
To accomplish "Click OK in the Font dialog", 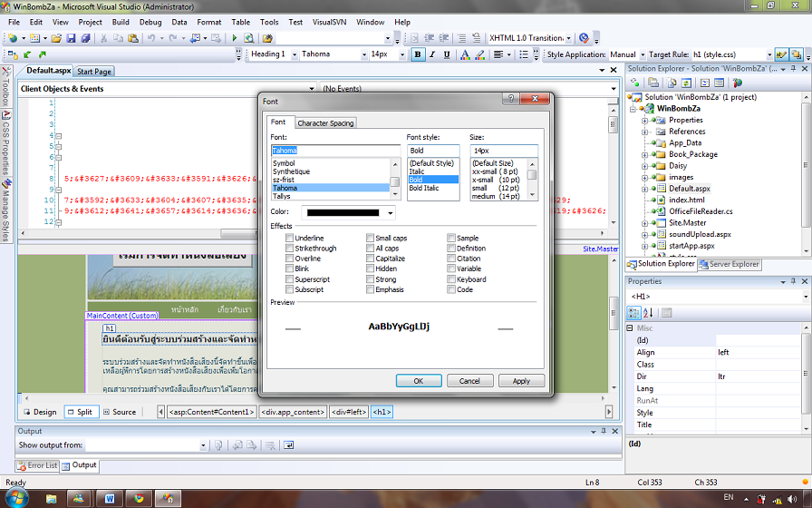I will coord(419,381).
